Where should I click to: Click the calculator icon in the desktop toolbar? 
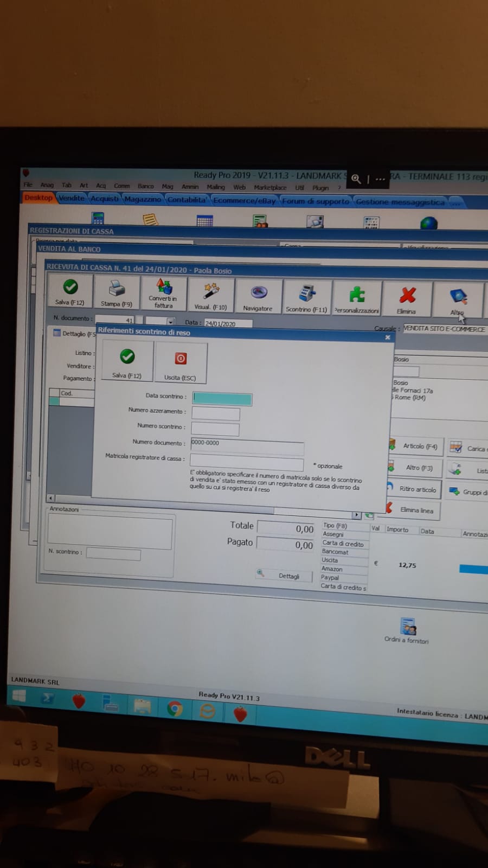click(98, 218)
